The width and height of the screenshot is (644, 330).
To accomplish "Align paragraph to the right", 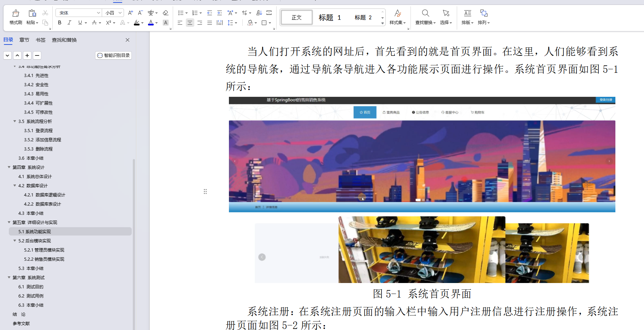I will pos(200,23).
